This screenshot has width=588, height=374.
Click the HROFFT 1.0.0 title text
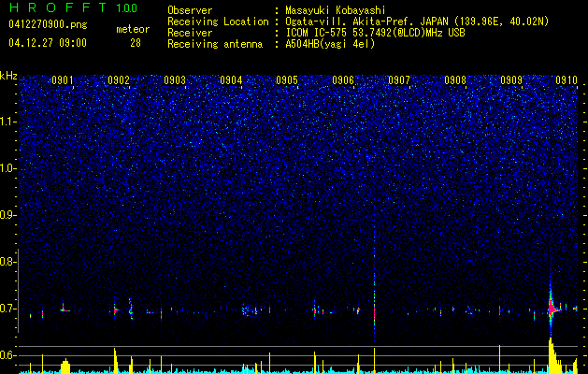coord(73,7)
